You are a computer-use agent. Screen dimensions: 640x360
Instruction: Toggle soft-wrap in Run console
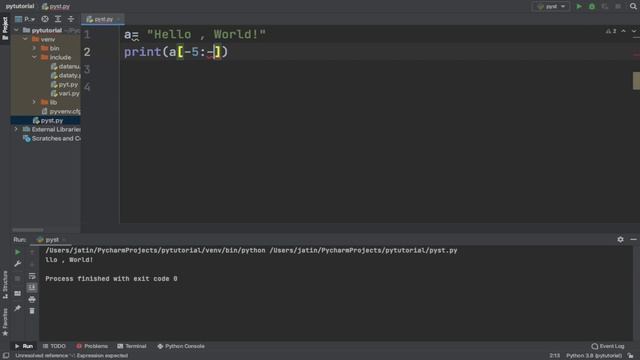32,276
